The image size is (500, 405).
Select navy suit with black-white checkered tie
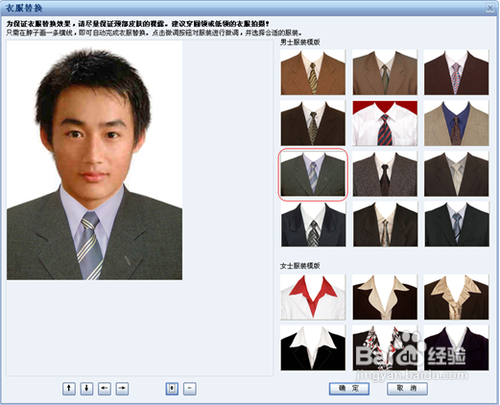point(313,224)
